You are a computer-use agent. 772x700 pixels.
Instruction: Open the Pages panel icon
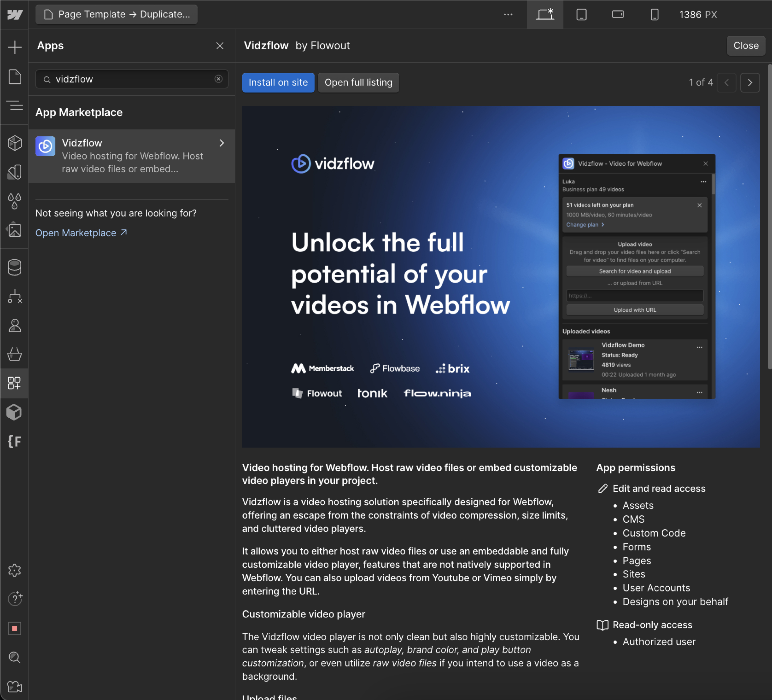tap(14, 77)
